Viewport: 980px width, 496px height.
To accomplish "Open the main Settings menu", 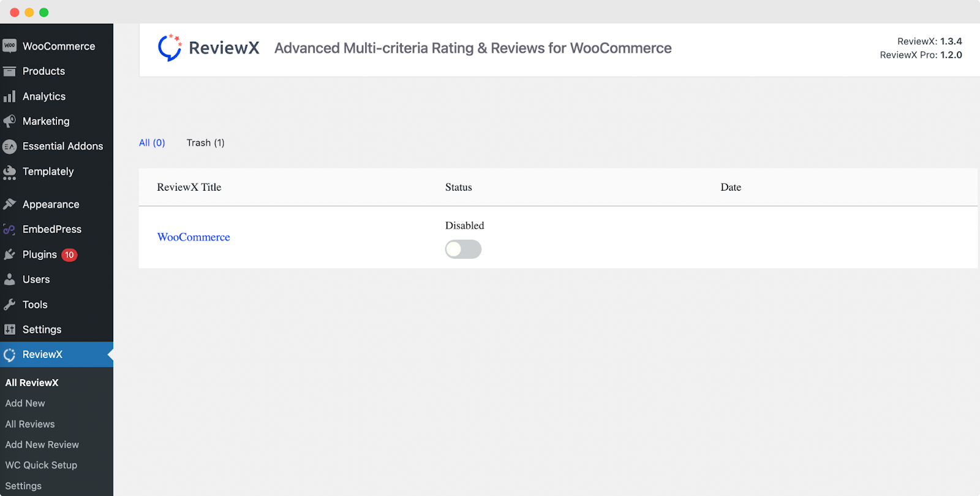I will click(42, 329).
